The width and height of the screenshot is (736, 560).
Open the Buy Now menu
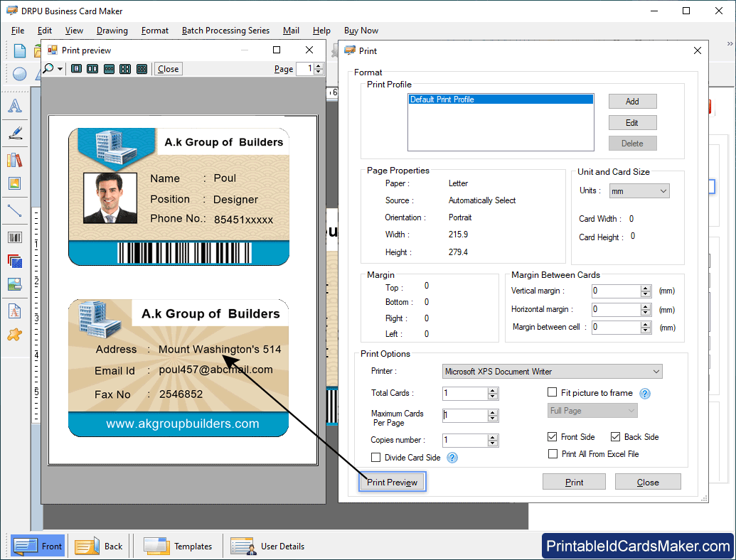361,31
